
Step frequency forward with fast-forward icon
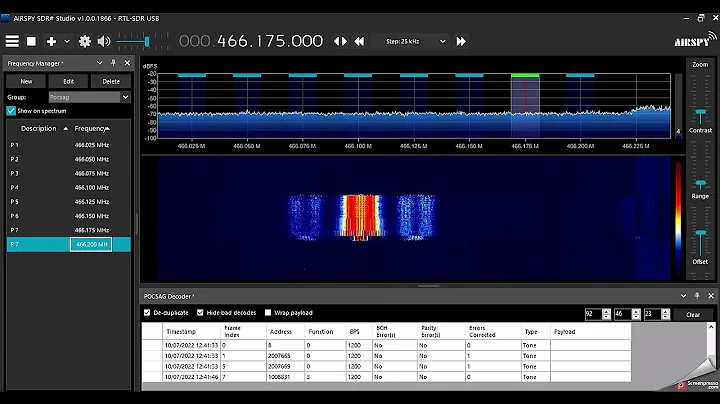pos(461,41)
